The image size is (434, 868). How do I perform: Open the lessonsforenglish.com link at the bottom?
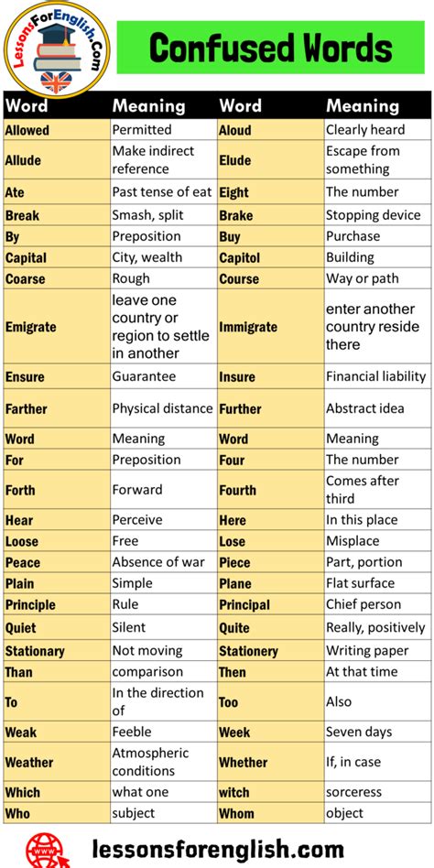[x=217, y=849]
